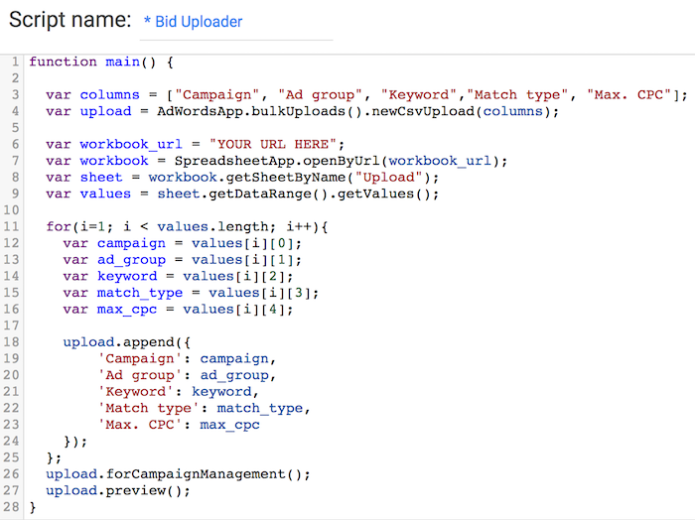Click the "Max. CPC" string in columns array
This screenshot has height=520, width=695.
[629, 95]
